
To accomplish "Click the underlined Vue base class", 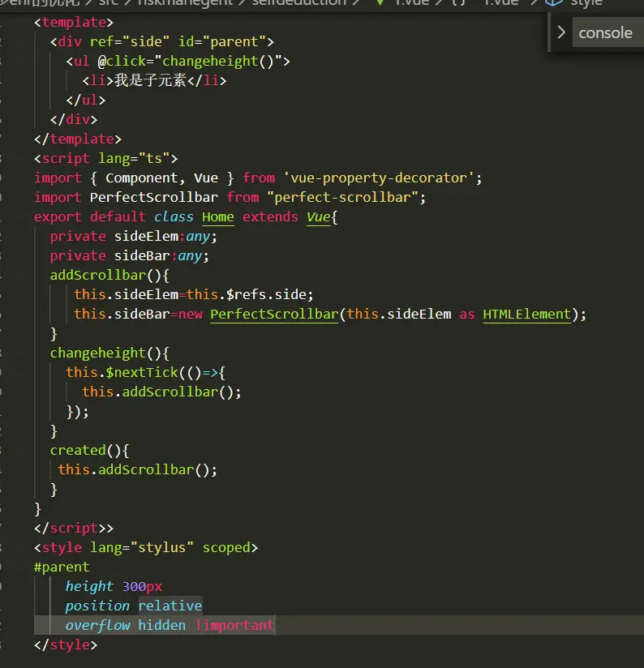I will coord(319,216).
